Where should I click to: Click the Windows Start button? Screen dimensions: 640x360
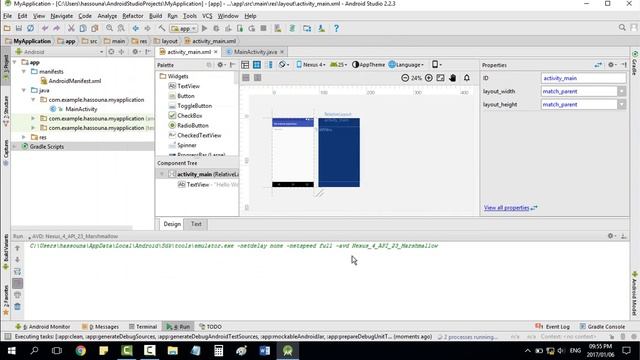pyautogui.click(x=11, y=351)
